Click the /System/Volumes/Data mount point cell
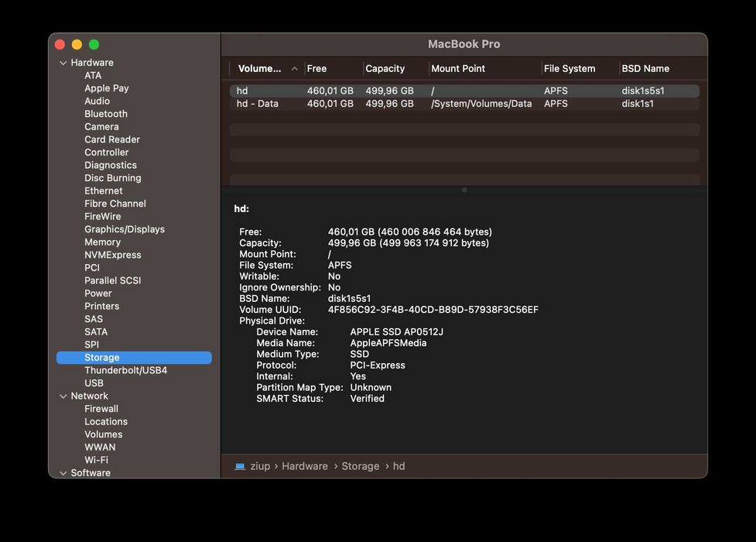 pyautogui.click(x=481, y=104)
